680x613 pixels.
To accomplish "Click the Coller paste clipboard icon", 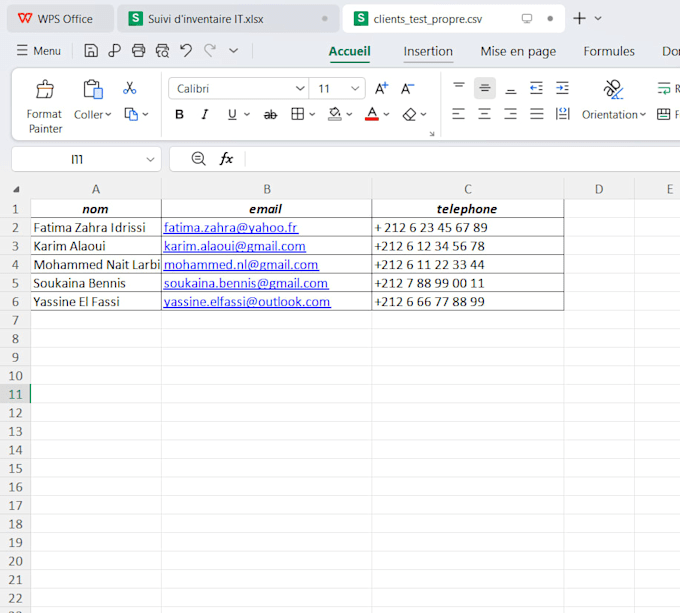I will (x=93, y=89).
